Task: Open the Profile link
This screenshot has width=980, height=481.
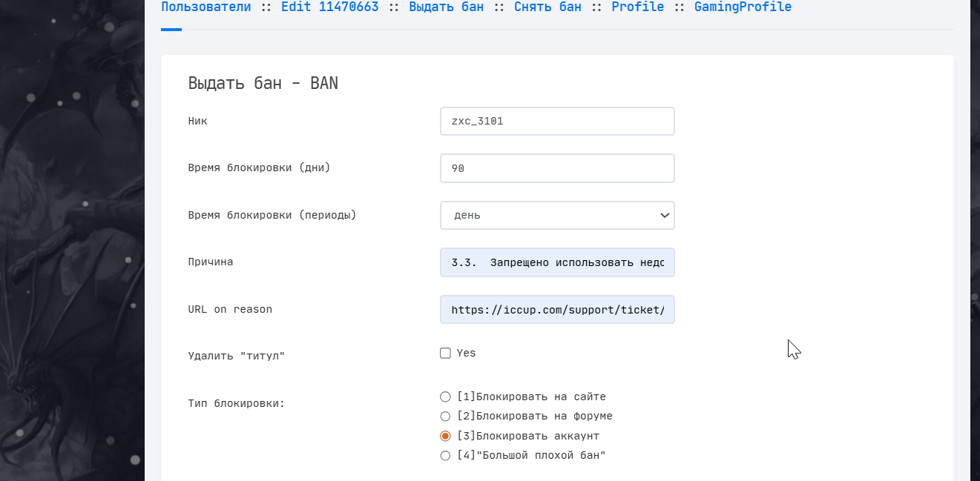Action: [637, 7]
